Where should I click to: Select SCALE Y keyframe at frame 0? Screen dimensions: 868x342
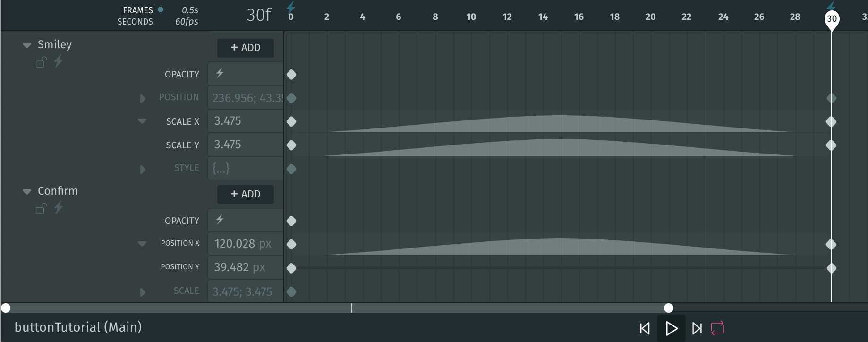[x=291, y=145]
